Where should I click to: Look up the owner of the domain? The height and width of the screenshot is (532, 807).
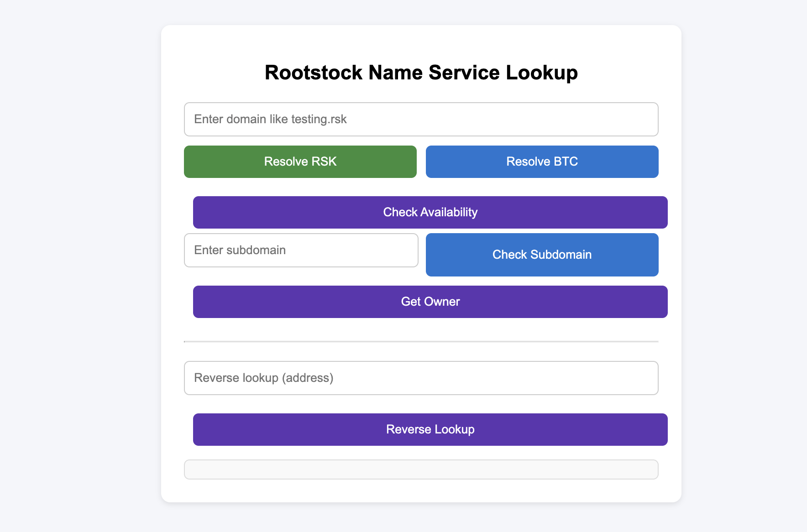pos(430,302)
